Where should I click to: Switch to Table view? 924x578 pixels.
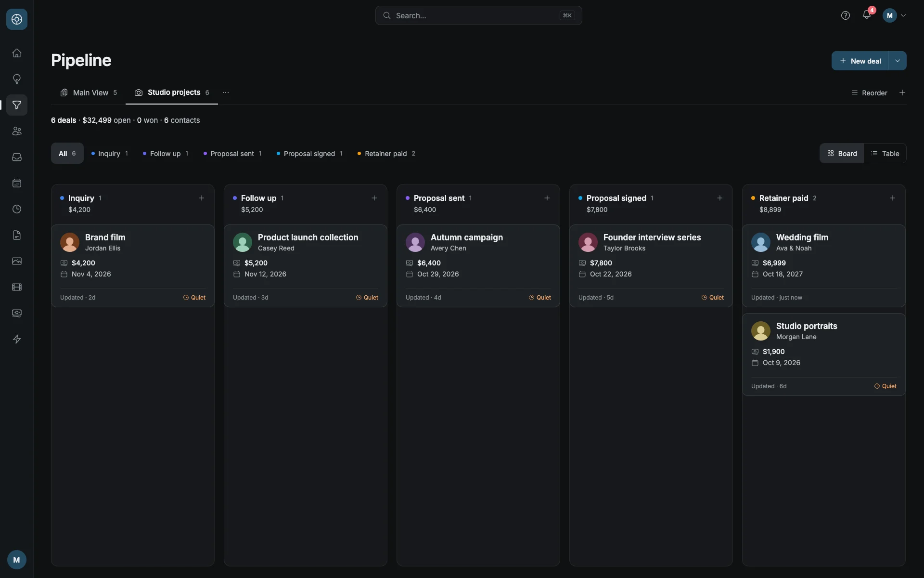pyautogui.click(x=885, y=153)
